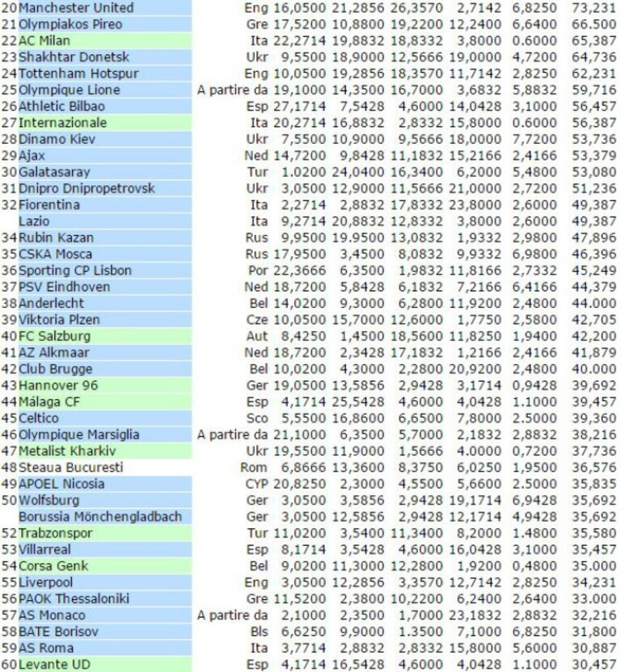Open the Tottenham Hotspur entry
This screenshot has width=620, height=672.
click(x=79, y=73)
